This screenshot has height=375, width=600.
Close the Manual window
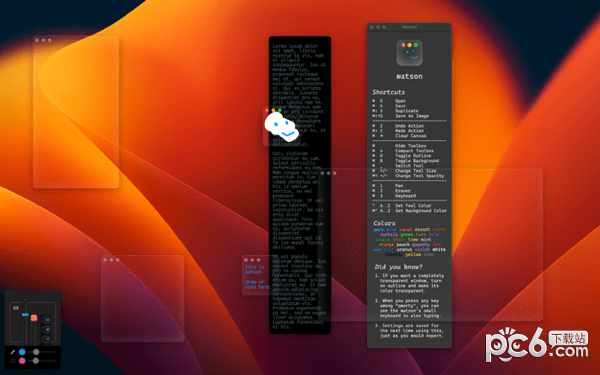(372, 27)
